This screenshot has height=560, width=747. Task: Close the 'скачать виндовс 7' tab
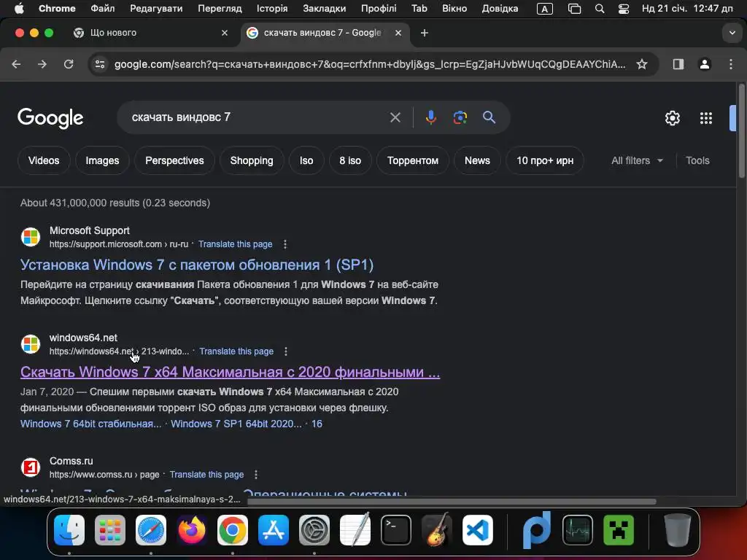click(398, 33)
